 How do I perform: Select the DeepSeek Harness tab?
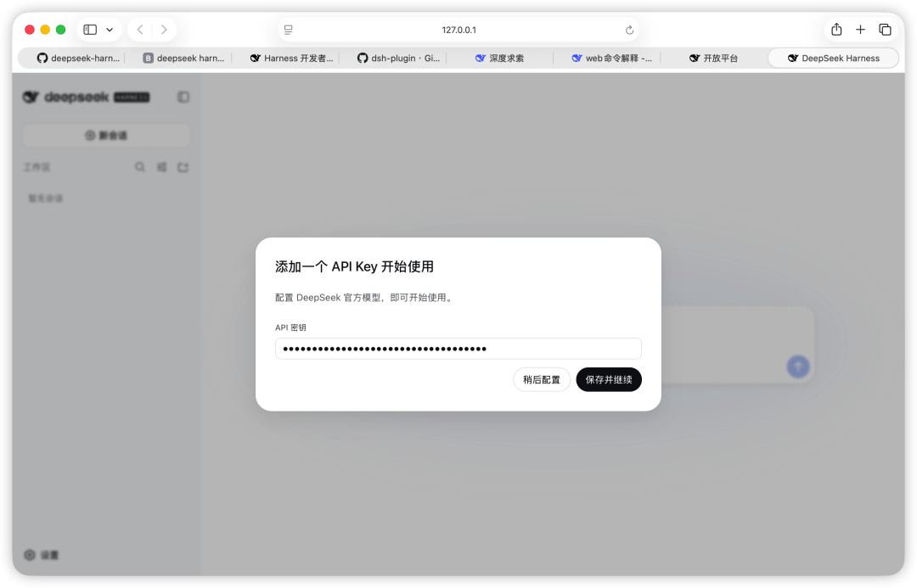tap(834, 58)
